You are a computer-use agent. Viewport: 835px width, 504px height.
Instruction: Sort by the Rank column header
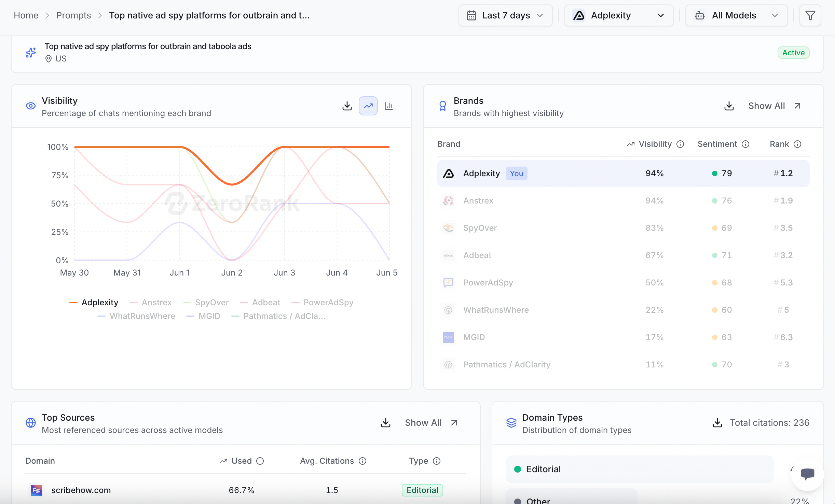coord(779,144)
